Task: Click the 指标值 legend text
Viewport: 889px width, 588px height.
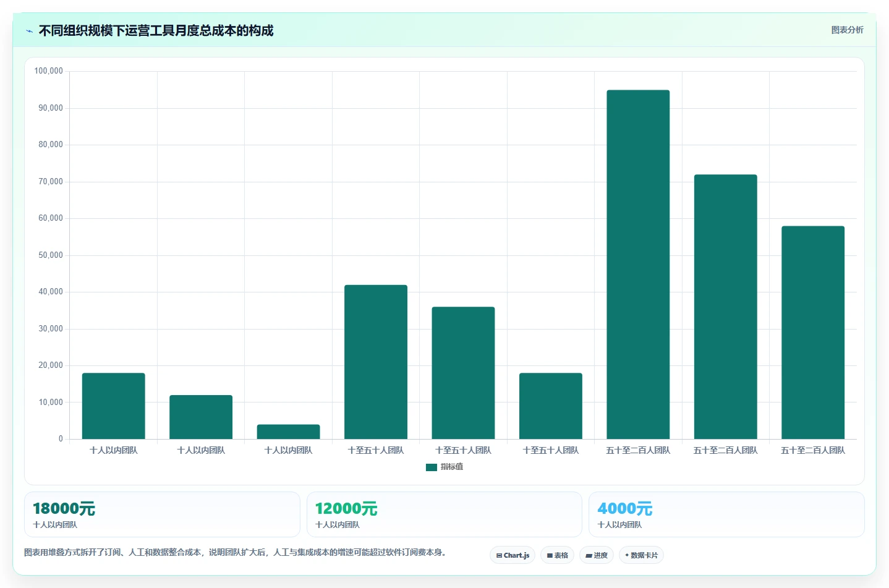Action: [x=452, y=467]
